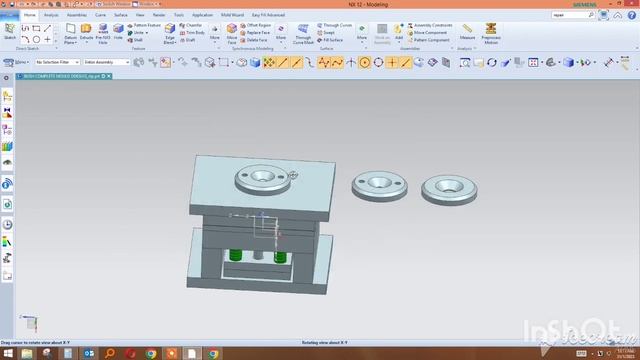Launch the Progressive Motion tool

pyautogui.click(x=491, y=33)
